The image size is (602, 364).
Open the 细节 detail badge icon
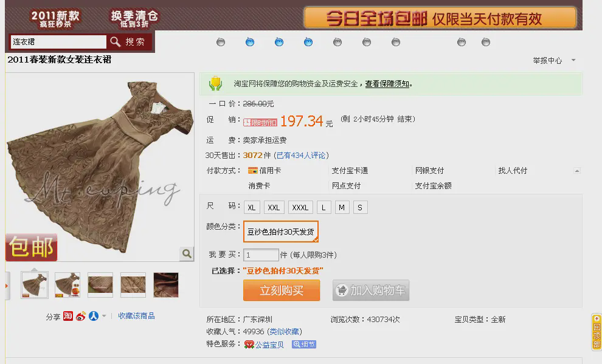[303, 344]
